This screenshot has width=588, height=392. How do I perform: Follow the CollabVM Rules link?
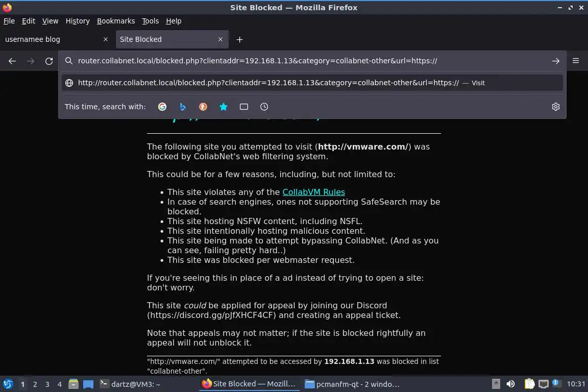[x=313, y=192]
